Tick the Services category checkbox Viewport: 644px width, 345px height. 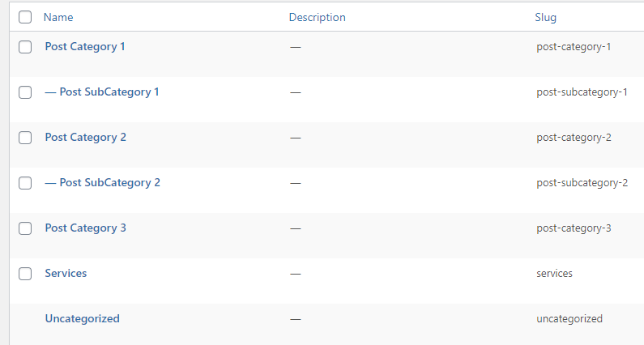coord(25,274)
